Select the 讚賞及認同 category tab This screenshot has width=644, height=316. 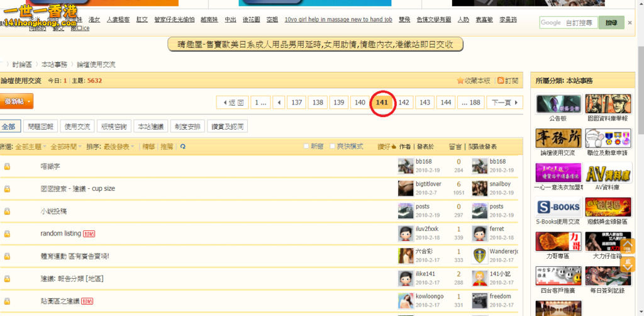point(228,126)
